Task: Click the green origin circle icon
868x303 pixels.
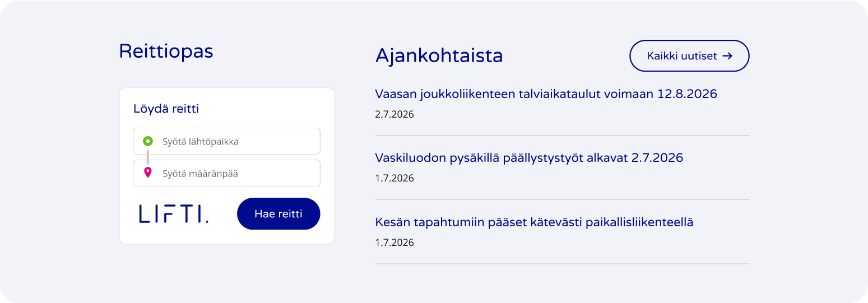Action: pos(148,141)
